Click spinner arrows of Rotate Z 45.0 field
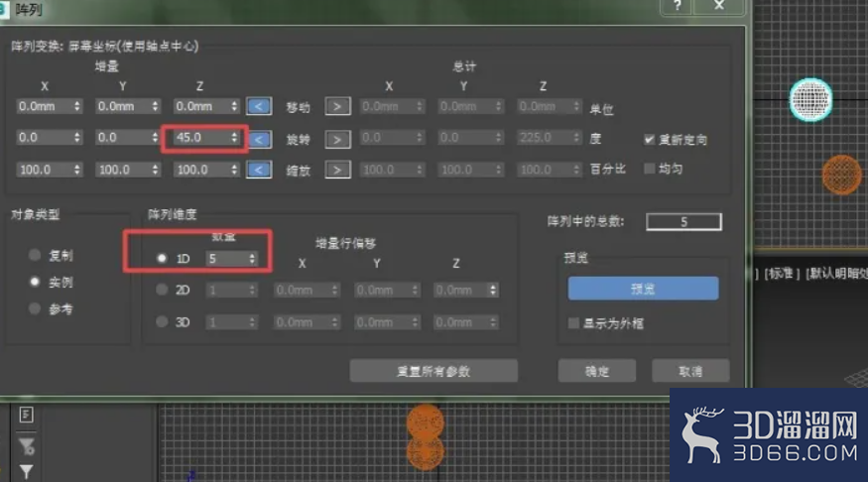Viewport: 868px width, 482px height. click(x=234, y=137)
